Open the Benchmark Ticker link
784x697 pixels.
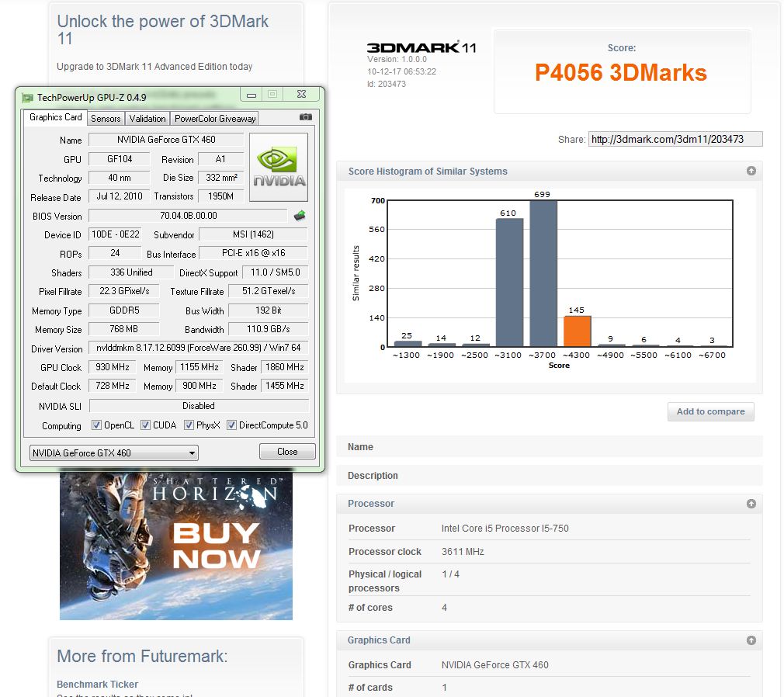(x=97, y=684)
